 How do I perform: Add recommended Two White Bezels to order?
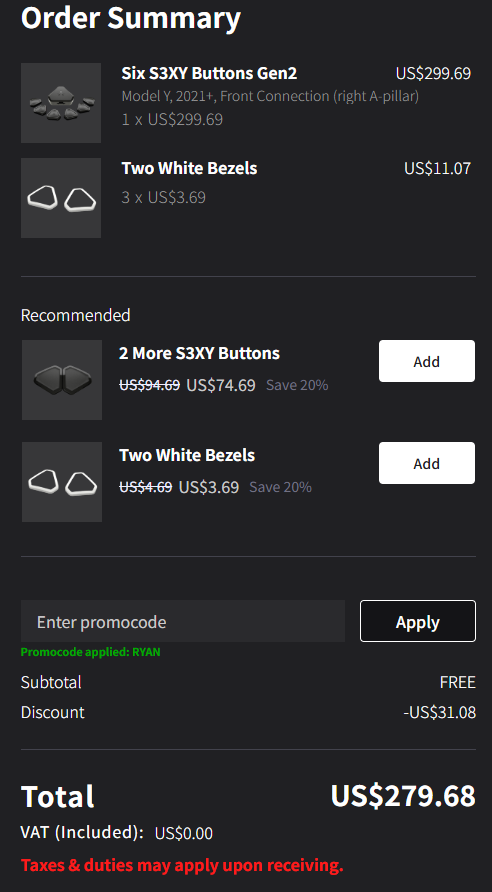(x=427, y=463)
